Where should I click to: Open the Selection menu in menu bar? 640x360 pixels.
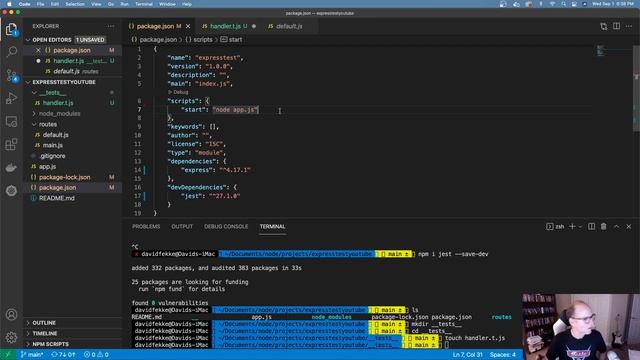75,4
